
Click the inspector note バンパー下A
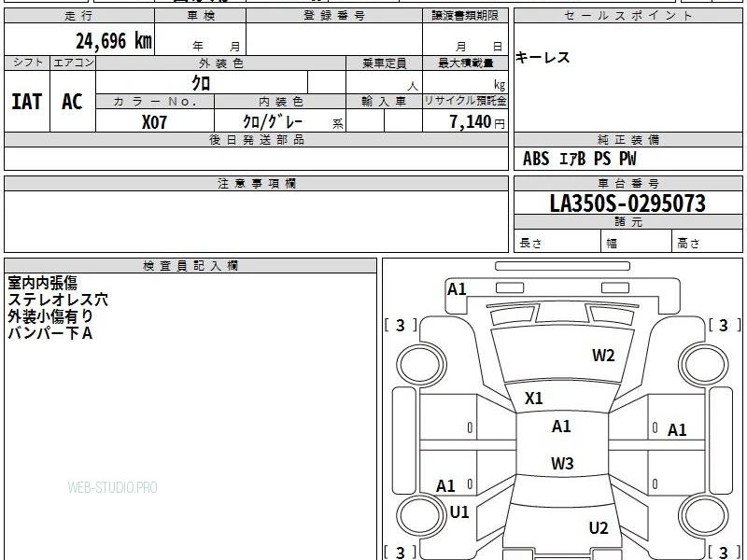(50, 333)
